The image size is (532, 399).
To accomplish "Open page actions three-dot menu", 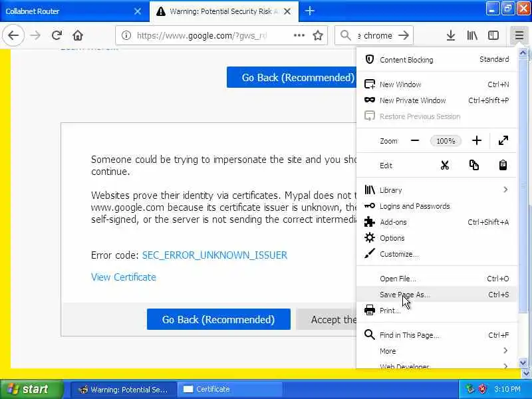I will coord(299,35).
